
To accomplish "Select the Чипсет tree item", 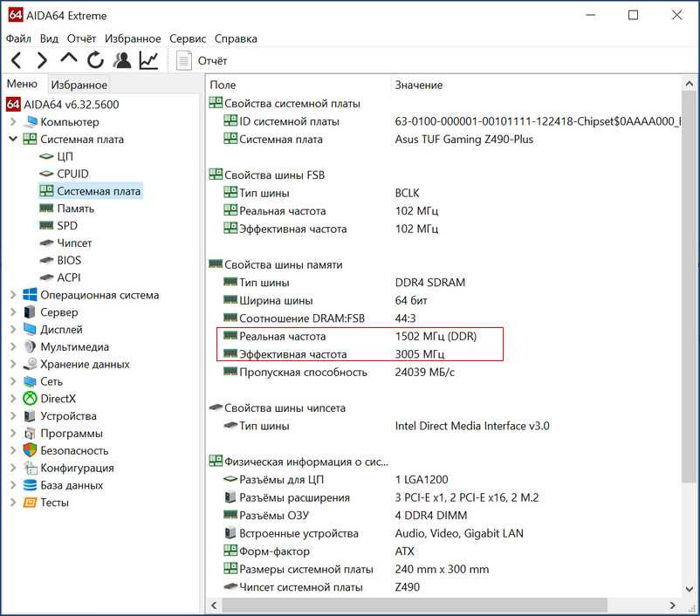I will (x=74, y=243).
